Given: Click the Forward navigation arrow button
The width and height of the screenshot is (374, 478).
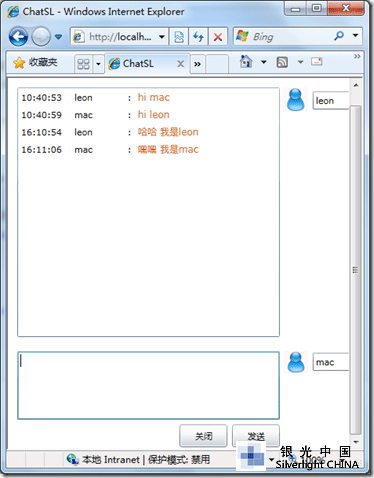Looking at the screenshot, I should (x=41, y=36).
